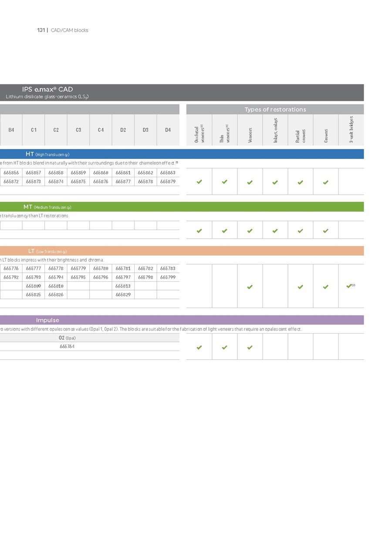
Task: Select the MT row Veneers checkmark
Action: point(250,231)
